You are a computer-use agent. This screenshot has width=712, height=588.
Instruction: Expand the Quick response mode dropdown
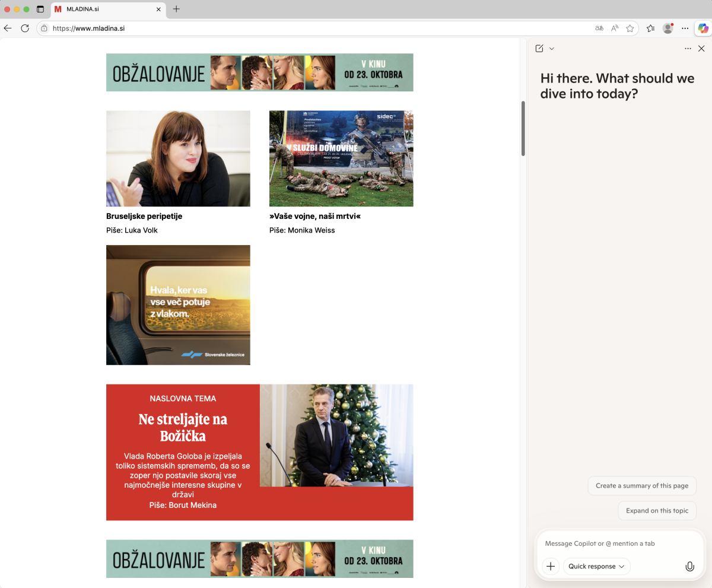(x=596, y=566)
